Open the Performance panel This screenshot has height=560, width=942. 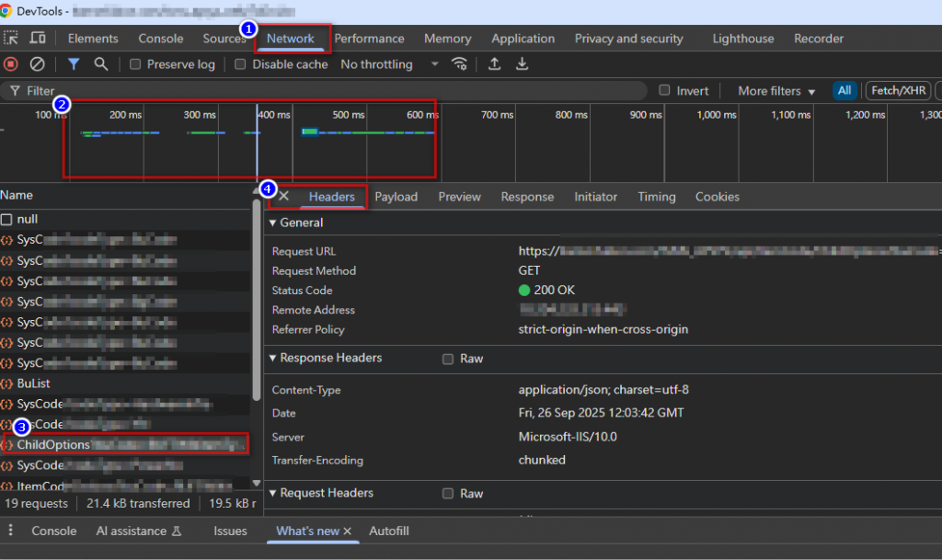[x=369, y=39]
